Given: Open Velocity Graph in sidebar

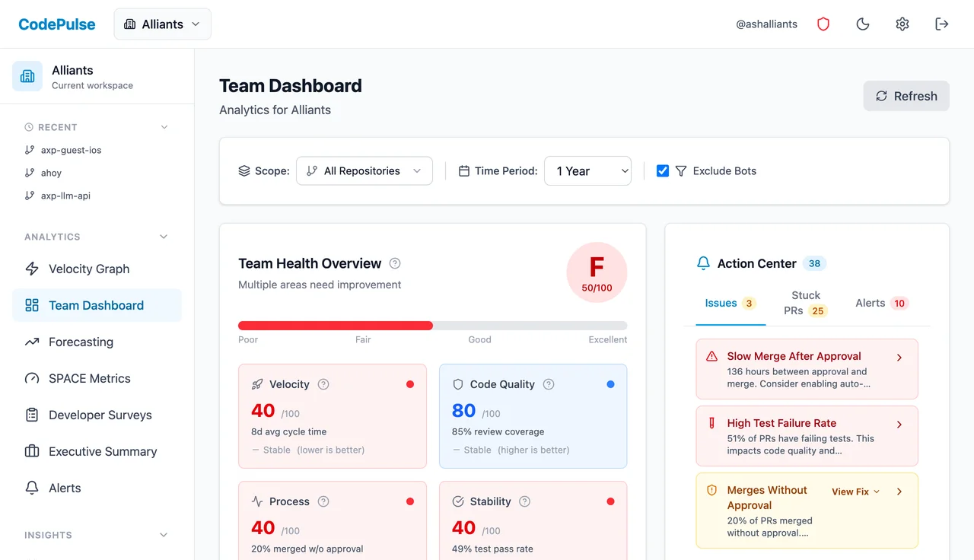Looking at the screenshot, I should click(97, 269).
